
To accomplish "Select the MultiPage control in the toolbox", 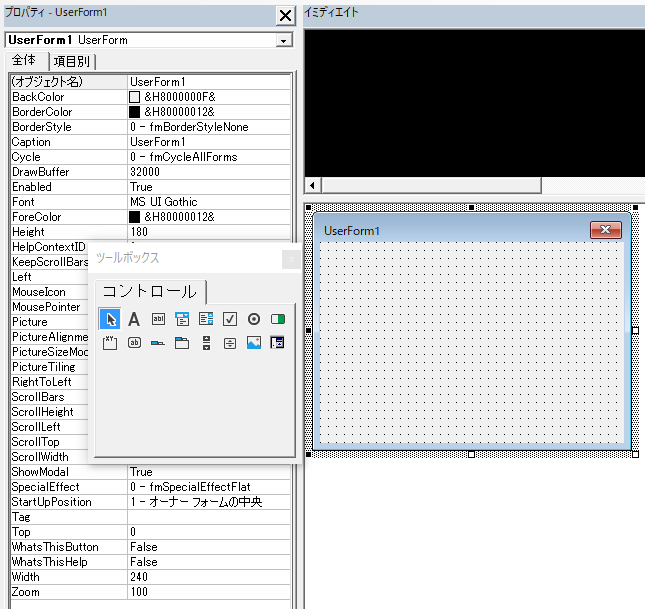I will point(182,343).
